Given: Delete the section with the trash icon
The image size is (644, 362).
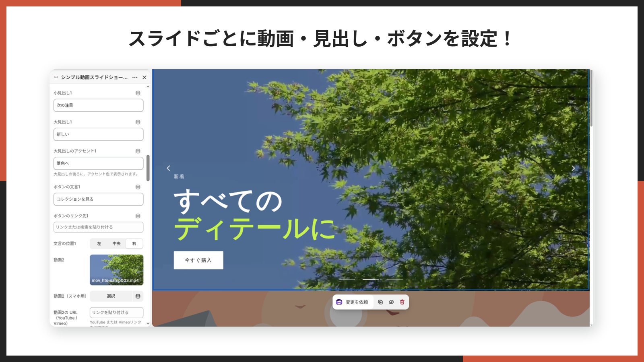Looking at the screenshot, I should coord(402,302).
